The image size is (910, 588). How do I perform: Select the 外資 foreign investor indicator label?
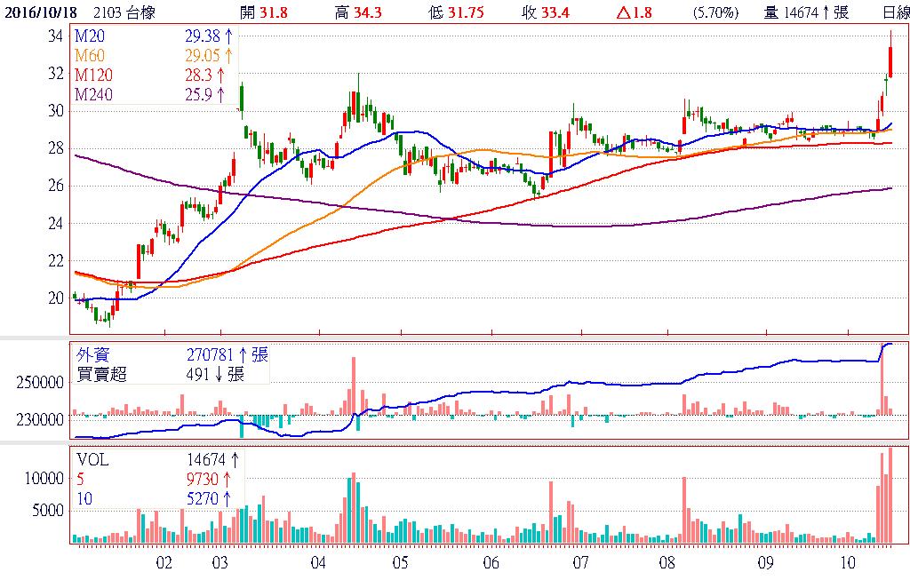pyautogui.click(x=91, y=355)
